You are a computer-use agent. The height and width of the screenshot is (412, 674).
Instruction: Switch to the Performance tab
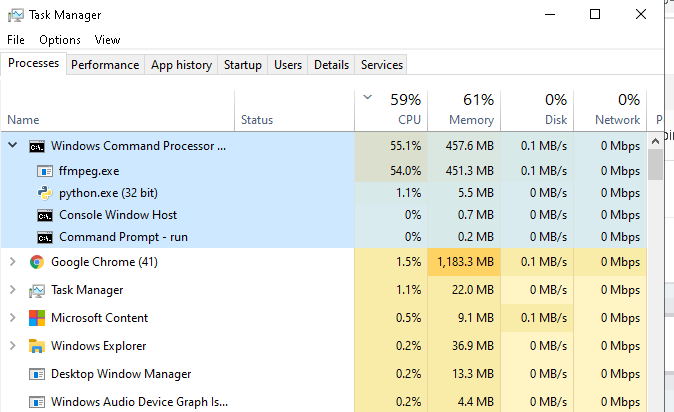coord(105,65)
